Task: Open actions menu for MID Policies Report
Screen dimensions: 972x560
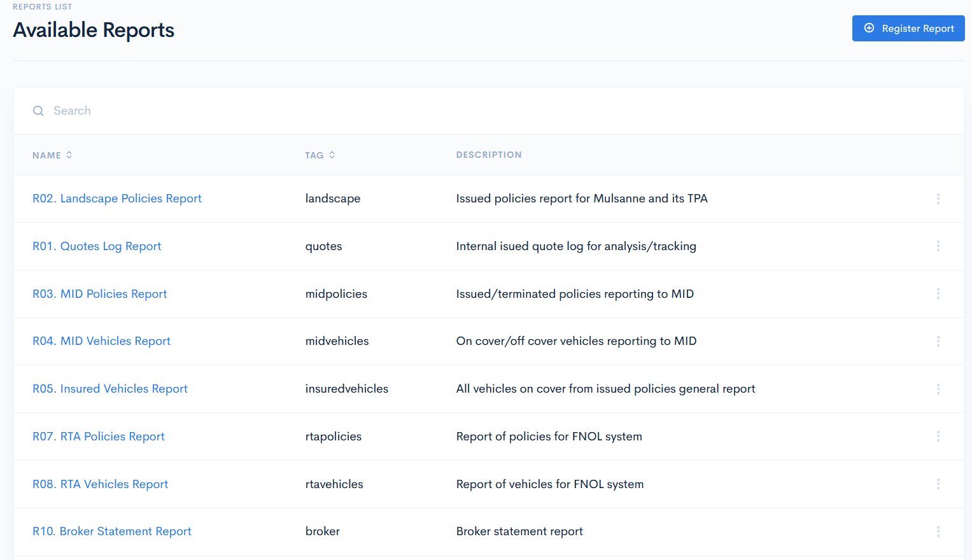Action: pyautogui.click(x=938, y=293)
